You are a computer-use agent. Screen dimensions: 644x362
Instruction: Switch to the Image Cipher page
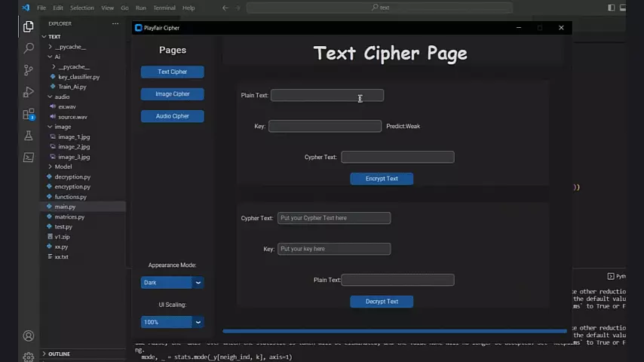[x=172, y=94]
